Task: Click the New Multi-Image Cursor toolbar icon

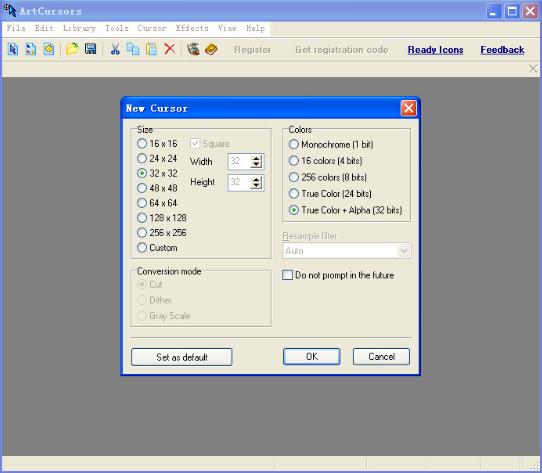Action: click(x=31, y=49)
